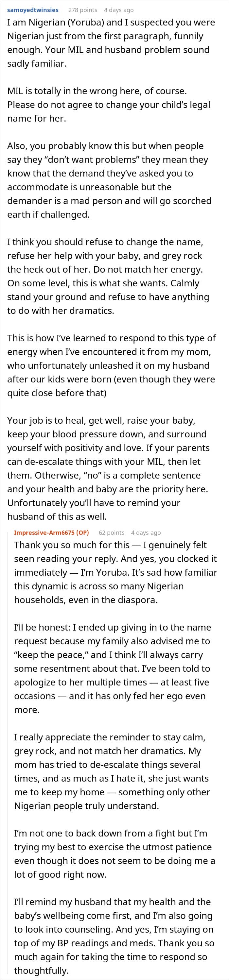Click the top comment's '4 days ago' timestamp
The width and height of the screenshot is (229, 980).
[x=118, y=10]
